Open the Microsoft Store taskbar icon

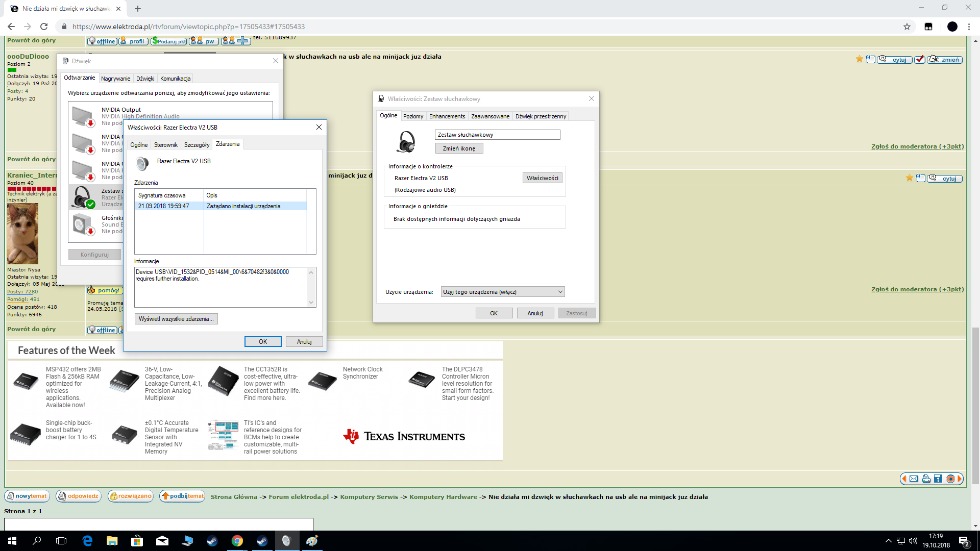(137, 541)
